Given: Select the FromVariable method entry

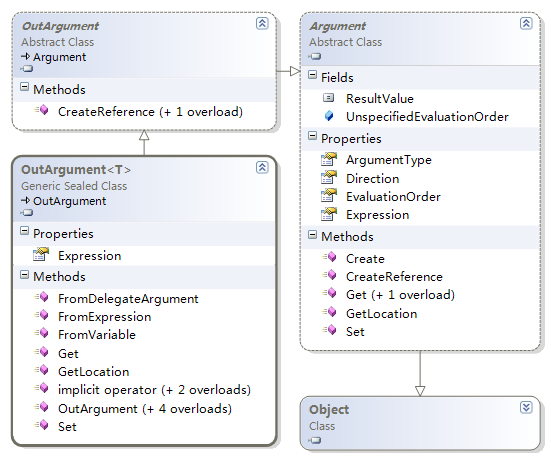Looking at the screenshot, I should (97, 335).
